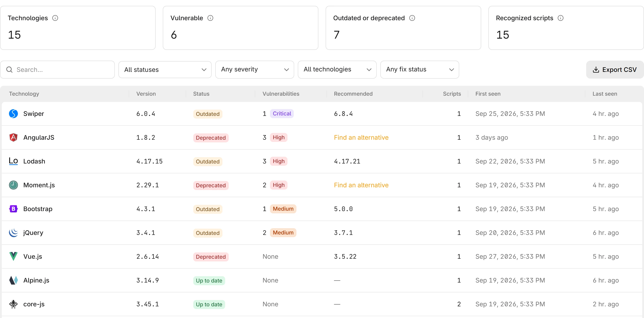Show info tooltip for Technologies card

pyautogui.click(x=55, y=18)
